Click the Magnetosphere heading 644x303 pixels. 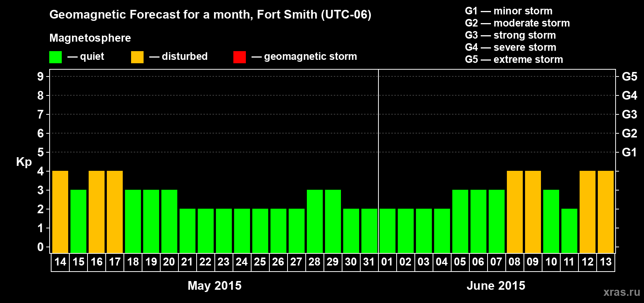coord(90,38)
